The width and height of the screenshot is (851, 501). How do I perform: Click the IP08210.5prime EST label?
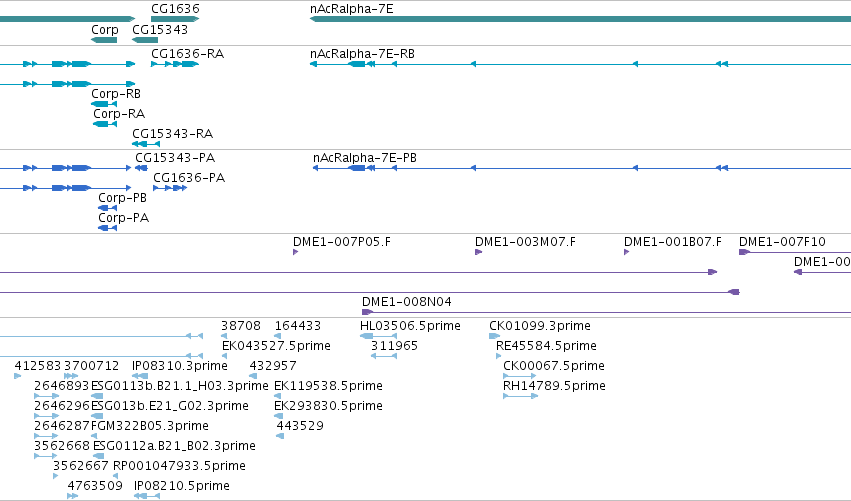[x=182, y=486]
